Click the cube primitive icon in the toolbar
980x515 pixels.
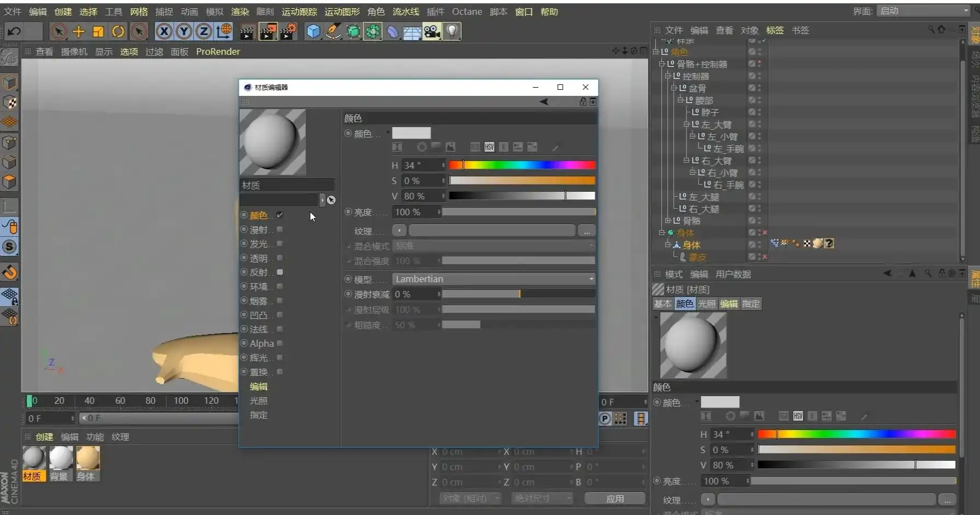coord(313,31)
